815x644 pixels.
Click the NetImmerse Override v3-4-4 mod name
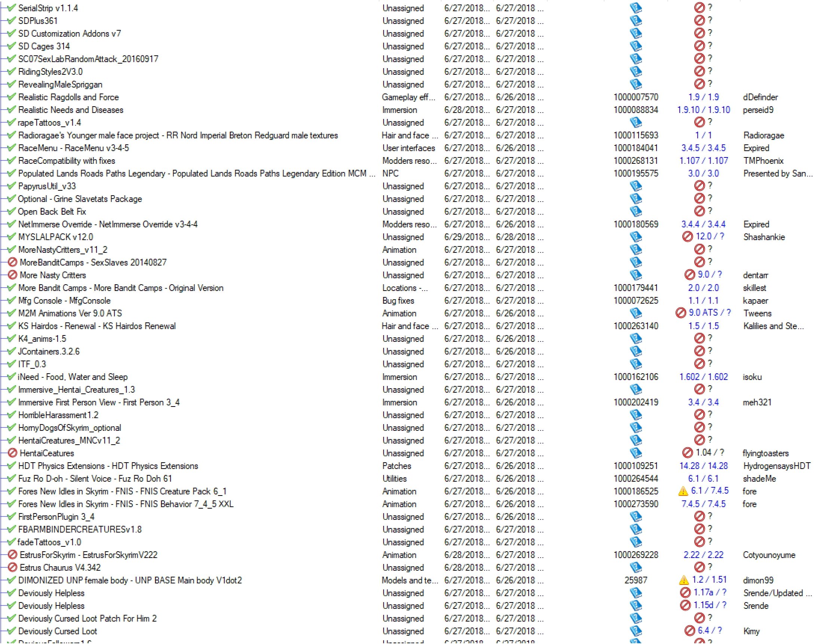108,224
